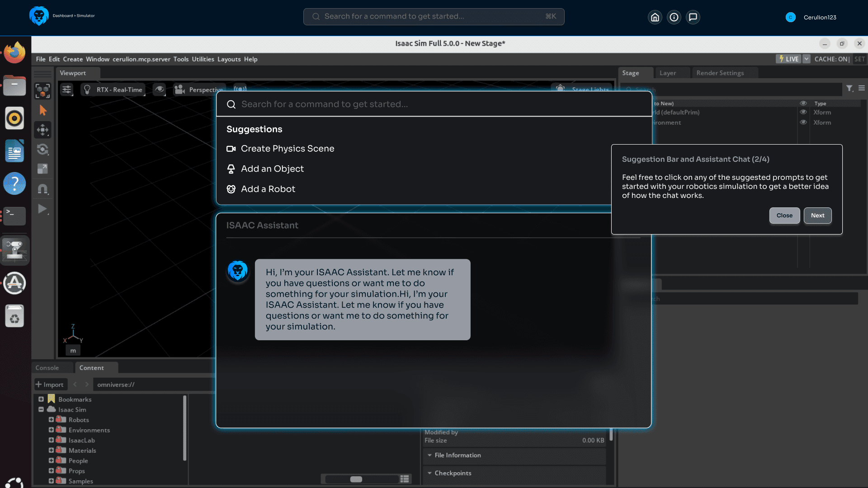This screenshot has width=868, height=488.
Task: Click the snap magnet tool icon
Action: pyautogui.click(x=43, y=189)
